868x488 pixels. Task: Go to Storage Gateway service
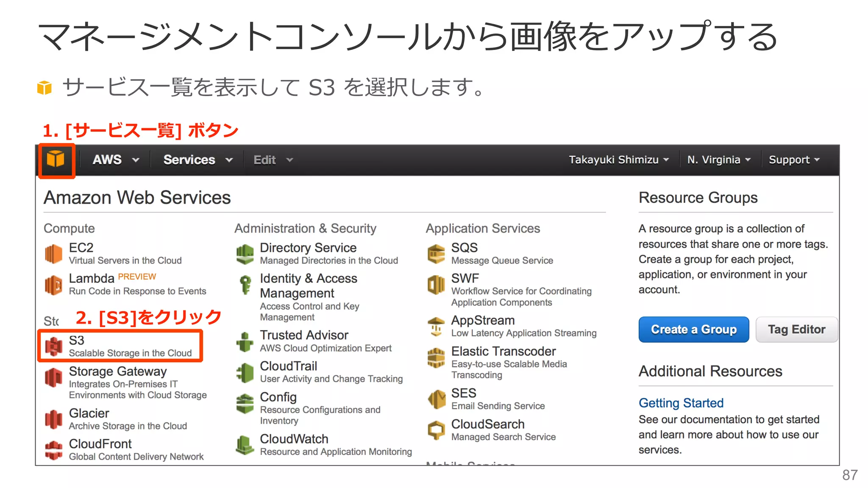click(118, 371)
